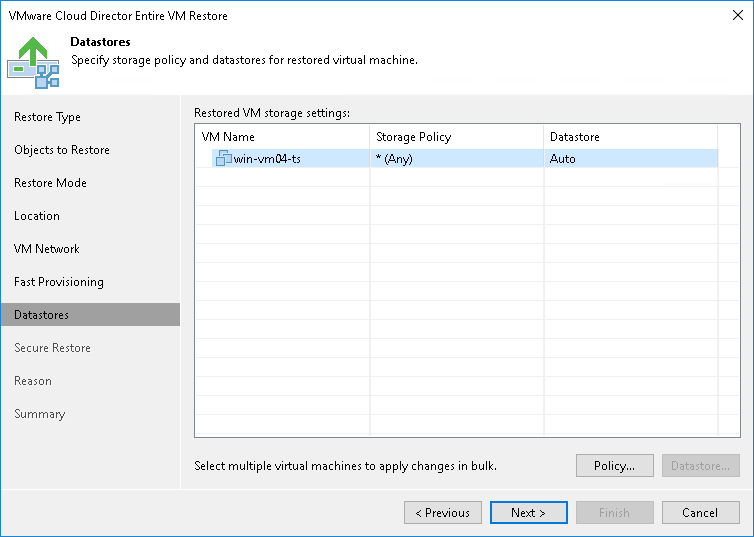Open the Objects to Restore step
The width and height of the screenshot is (754, 537).
pyautogui.click(x=62, y=150)
